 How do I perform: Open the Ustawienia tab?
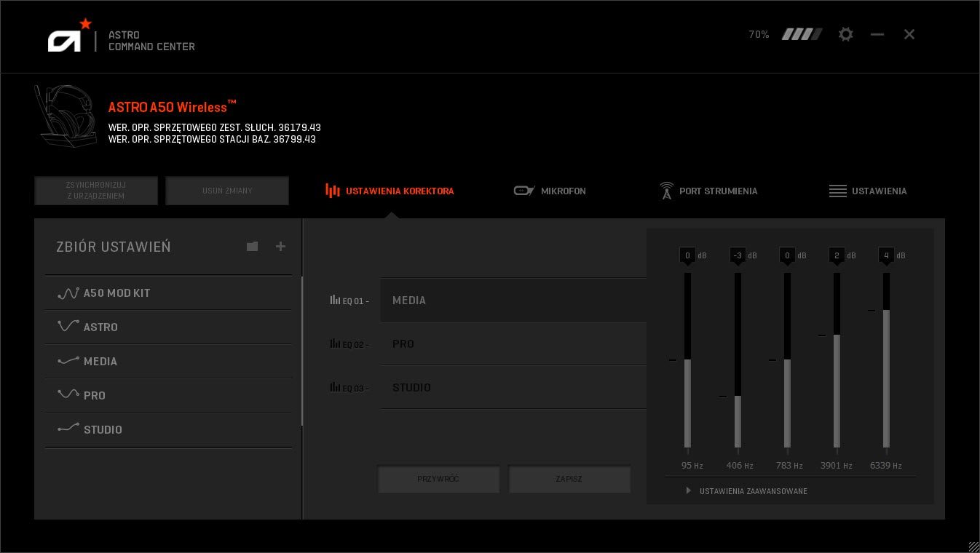[x=880, y=191]
